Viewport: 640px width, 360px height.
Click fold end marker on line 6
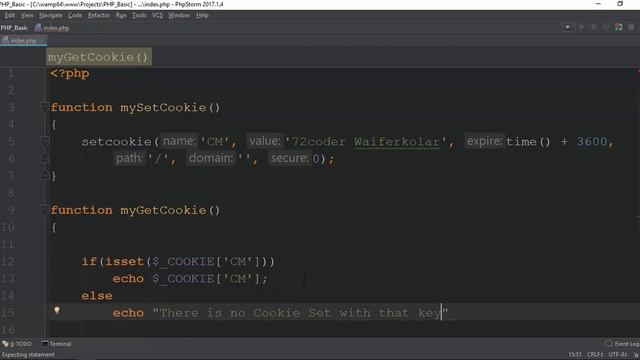point(44,158)
